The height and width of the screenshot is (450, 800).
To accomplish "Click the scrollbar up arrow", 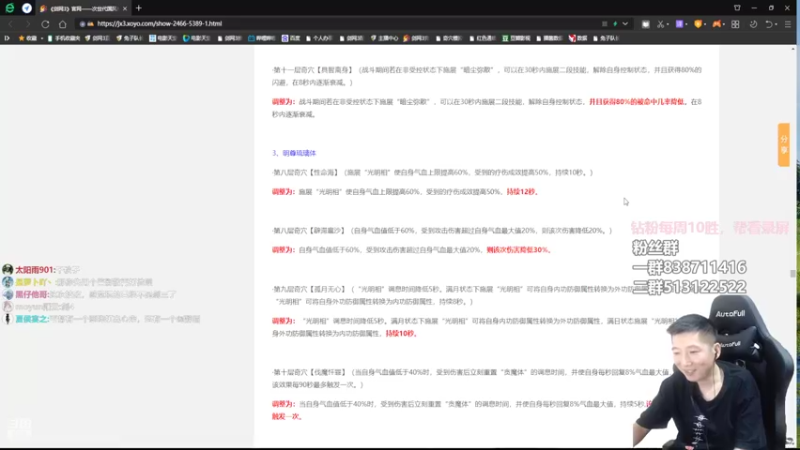I will point(792,49).
